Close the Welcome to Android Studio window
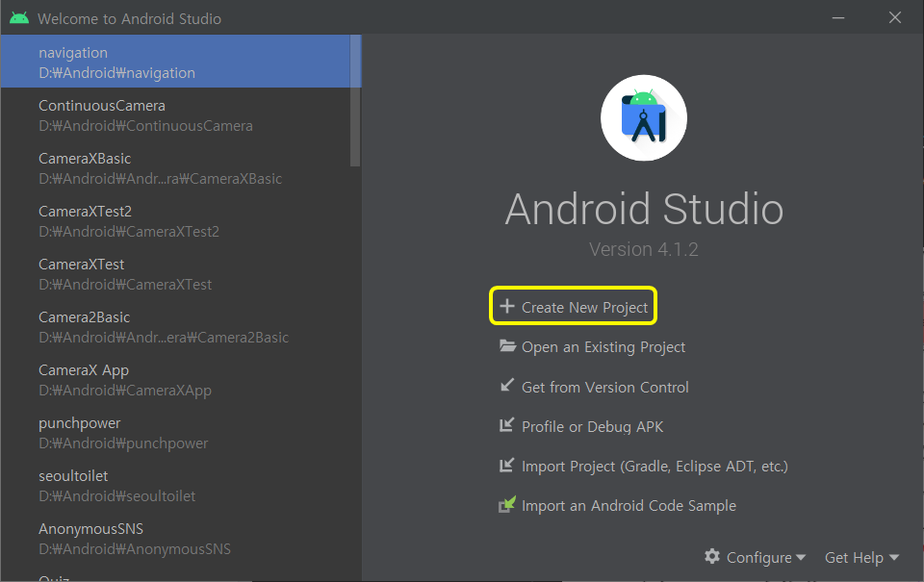The width and height of the screenshot is (924, 582). pos(894,18)
